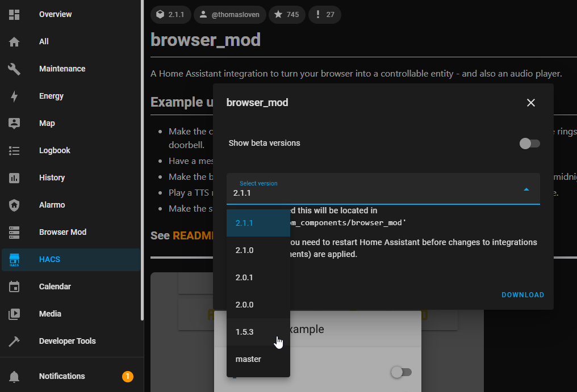Select master from the version dropdown
This screenshot has width=577, height=392.
coord(248,359)
